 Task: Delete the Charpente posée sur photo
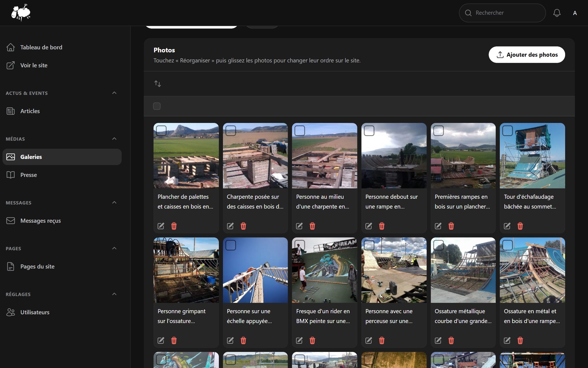pos(243,226)
